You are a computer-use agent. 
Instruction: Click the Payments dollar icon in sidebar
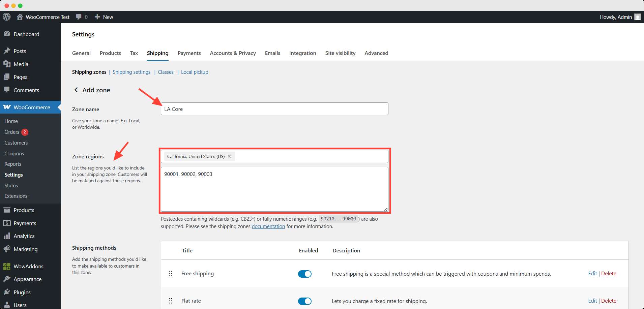point(7,223)
